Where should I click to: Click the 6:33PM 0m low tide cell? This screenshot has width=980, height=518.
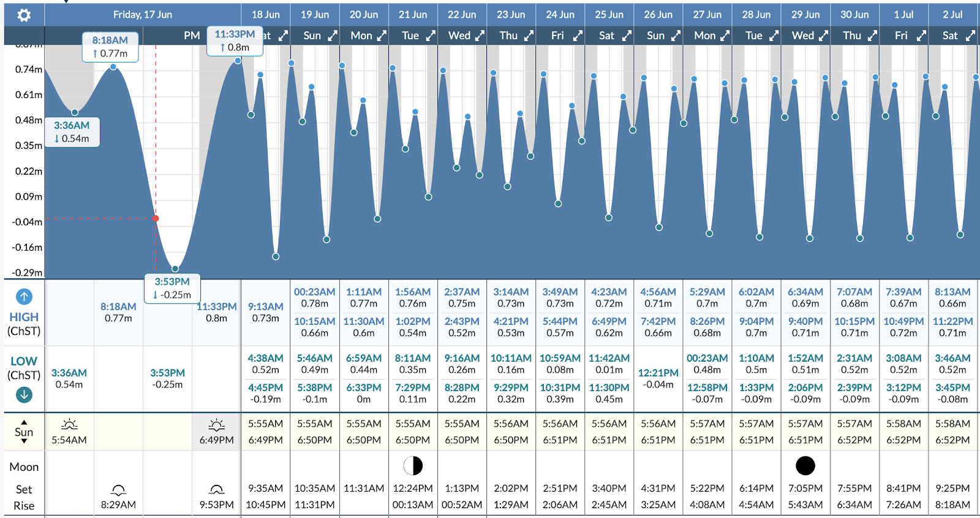click(x=364, y=394)
